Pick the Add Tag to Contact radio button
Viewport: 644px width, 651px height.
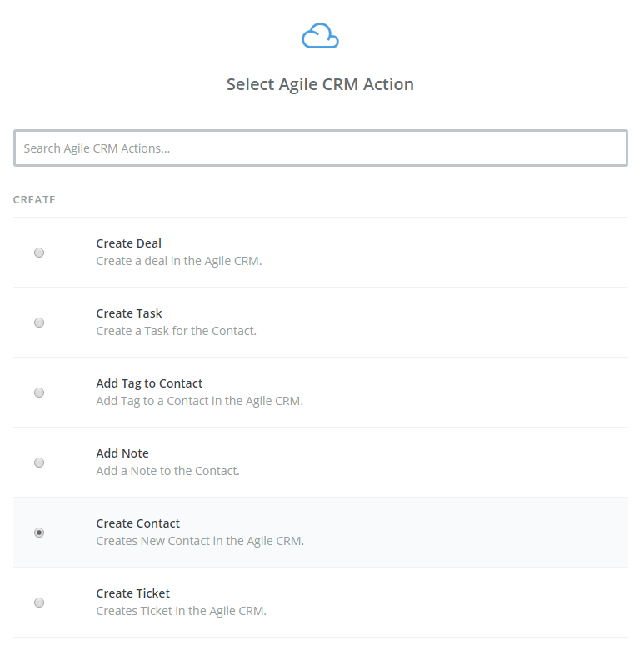coord(39,393)
